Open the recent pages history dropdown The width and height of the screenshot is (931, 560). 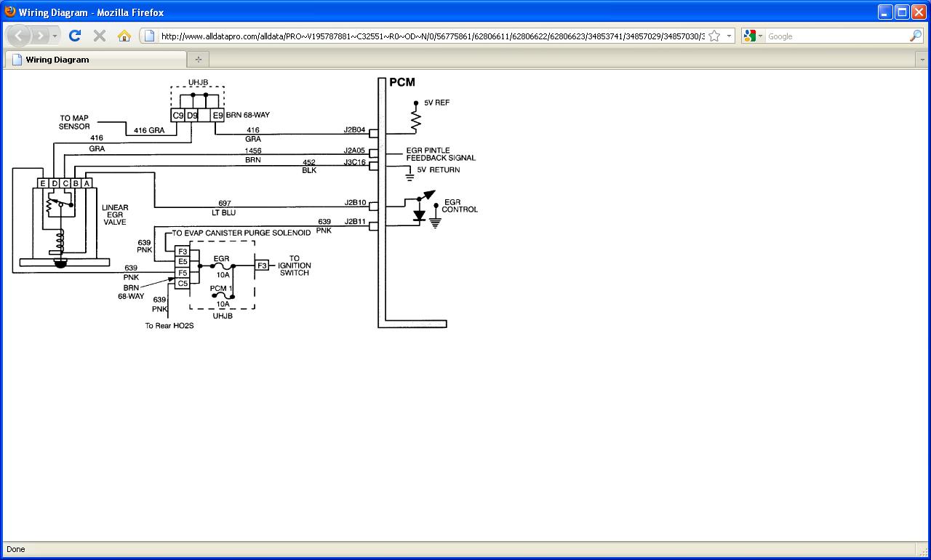pyautogui.click(x=55, y=36)
